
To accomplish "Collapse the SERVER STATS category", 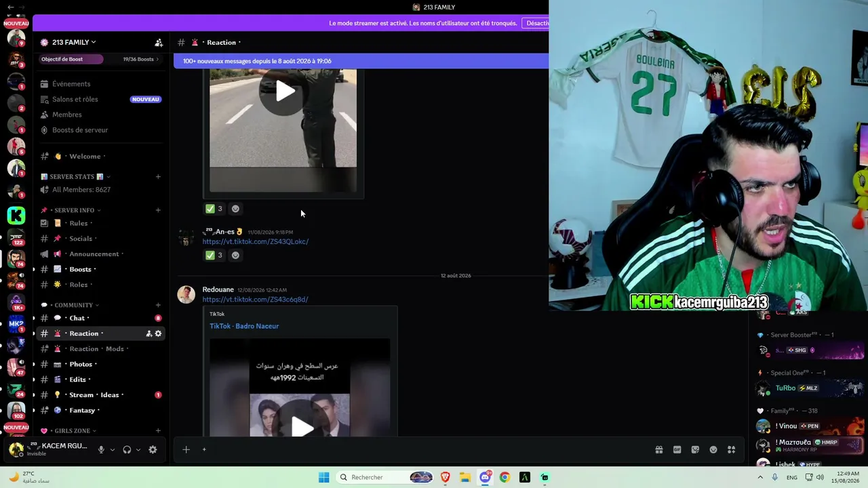I will point(76,177).
